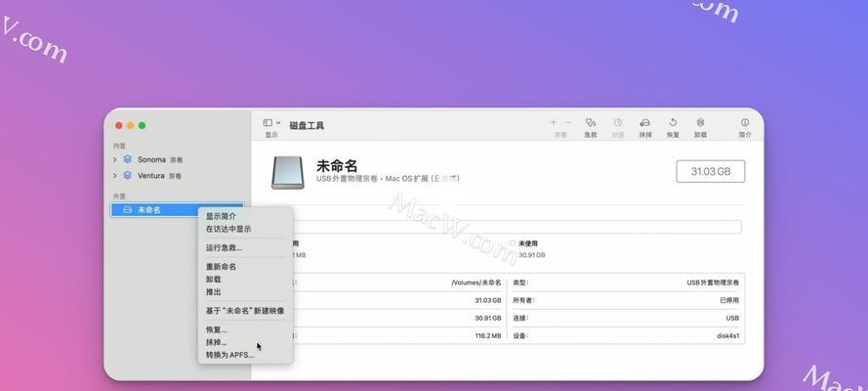Viewport: 868px width, 391px height.
Task: Click the large external drive image
Action: 288,173
